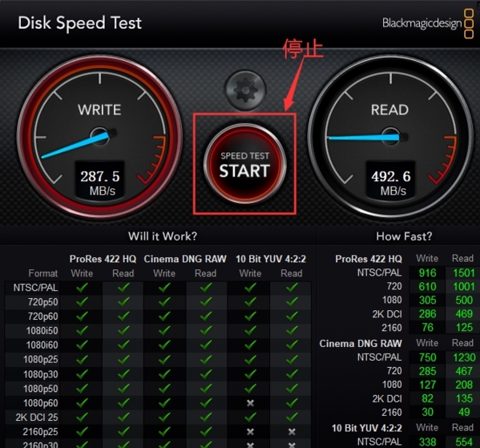Screen dimensions: 480x448
Task: Click the checkmark for 720p50 ProRes Read
Action: tap(123, 301)
